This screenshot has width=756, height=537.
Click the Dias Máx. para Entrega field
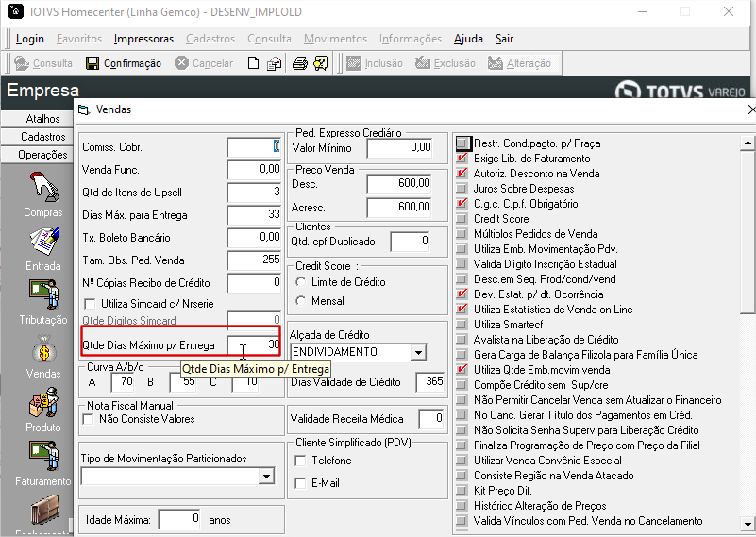(x=254, y=214)
